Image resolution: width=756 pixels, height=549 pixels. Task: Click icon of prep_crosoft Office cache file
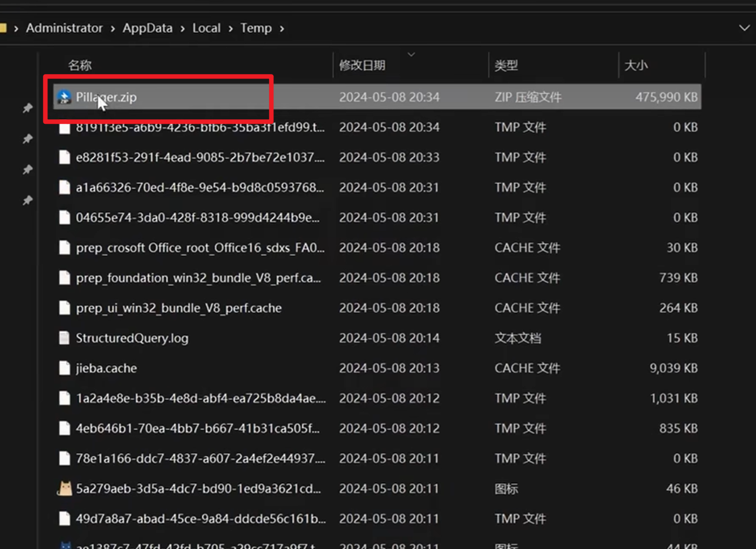pos(65,248)
